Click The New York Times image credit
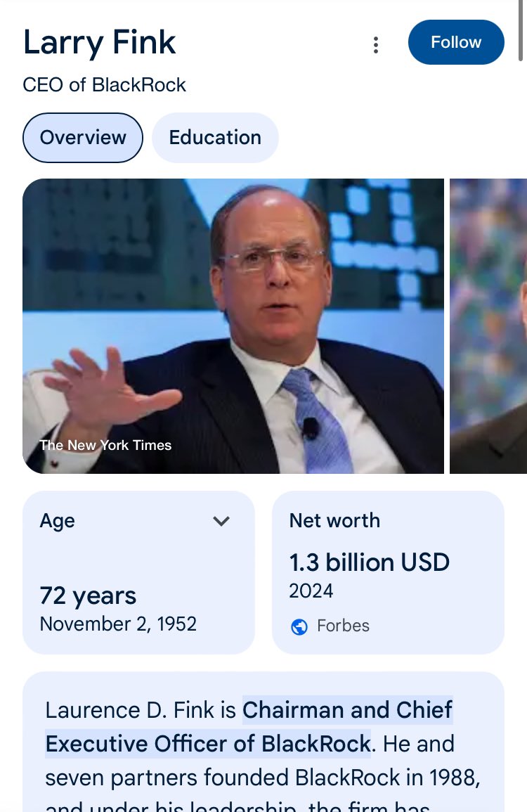The height and width of the screenshot is (812, 527). click(x=105, y=445)
